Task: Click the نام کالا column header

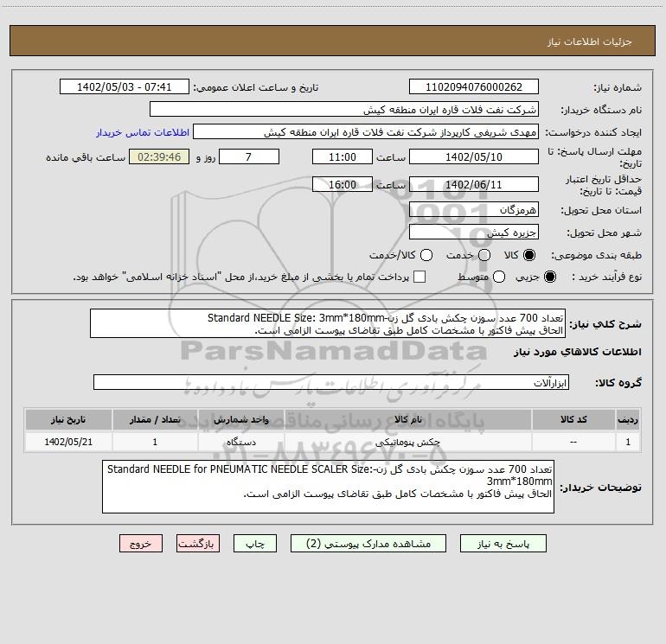Action: [x=407, y=419]
